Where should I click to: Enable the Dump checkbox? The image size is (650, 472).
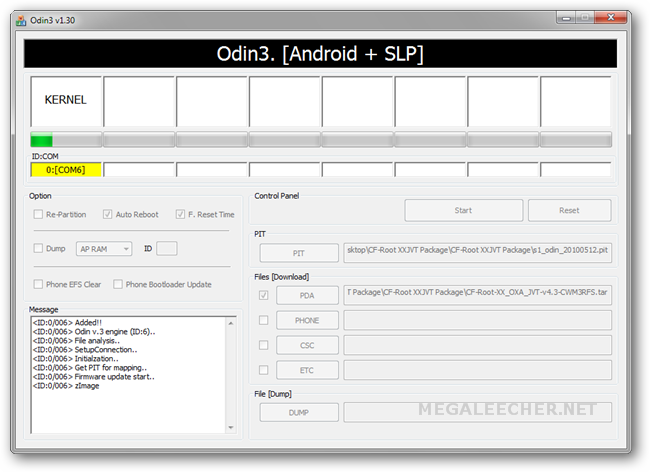(38, 248)
